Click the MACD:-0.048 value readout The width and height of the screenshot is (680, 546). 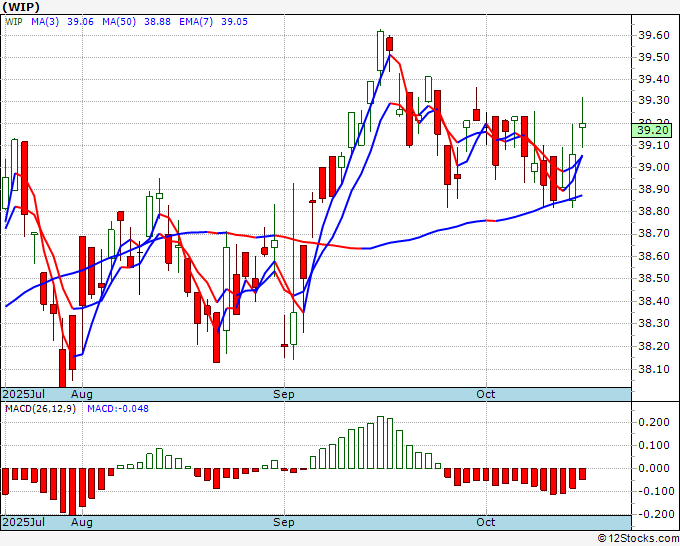118,409
